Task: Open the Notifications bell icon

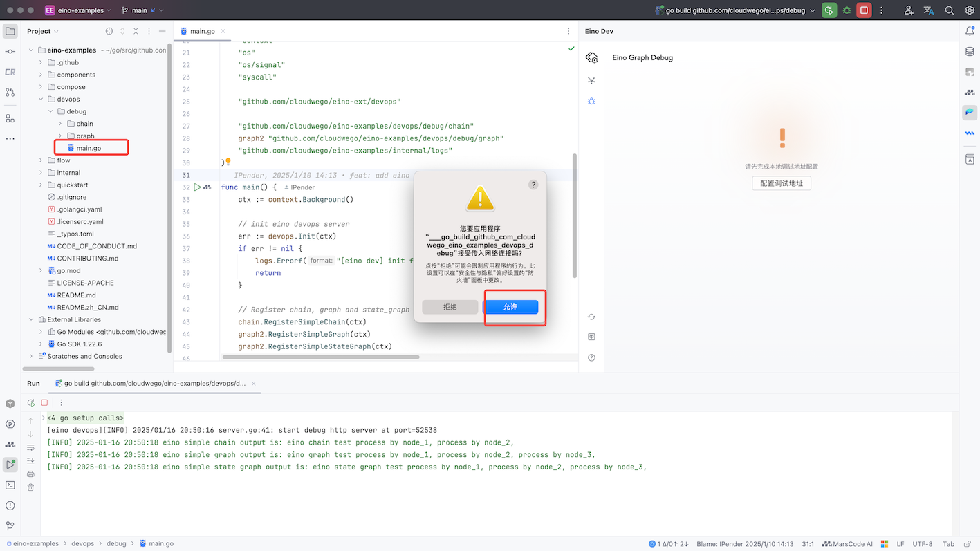Action: coord(970,31)
